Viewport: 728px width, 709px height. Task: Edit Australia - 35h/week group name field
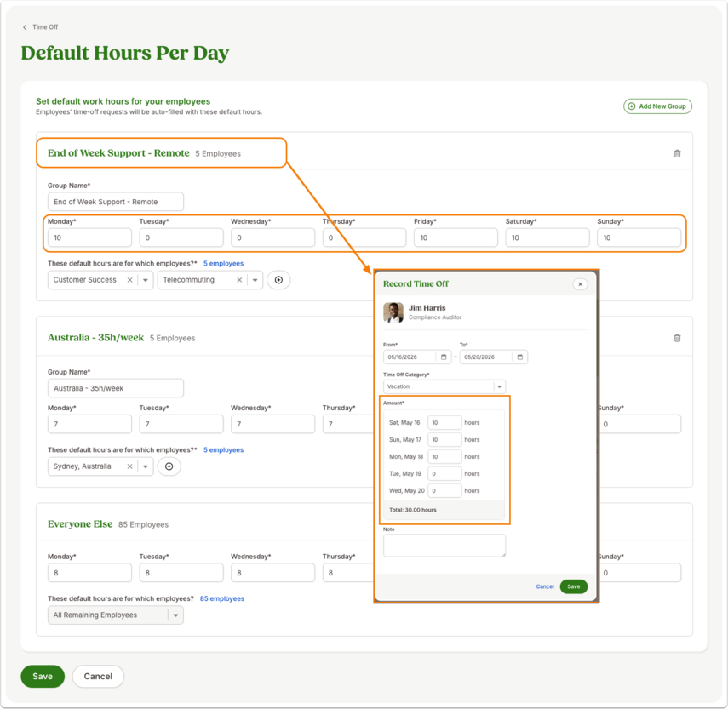116,388
